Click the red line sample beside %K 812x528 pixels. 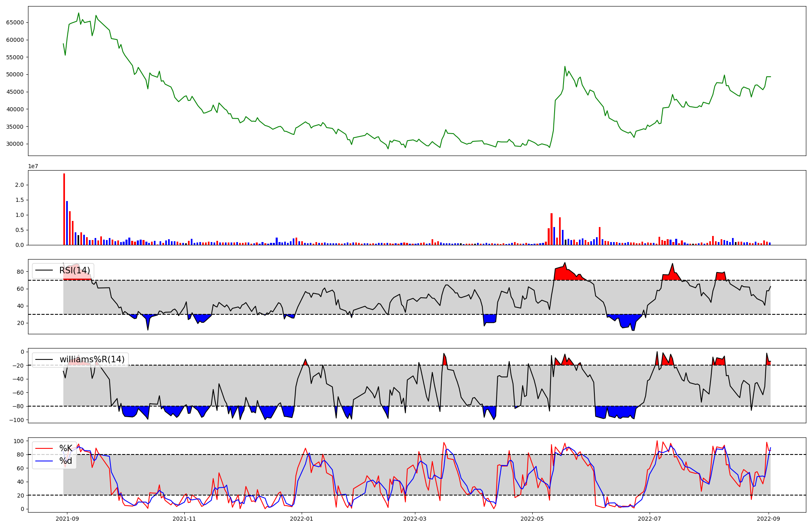point(44,448)
